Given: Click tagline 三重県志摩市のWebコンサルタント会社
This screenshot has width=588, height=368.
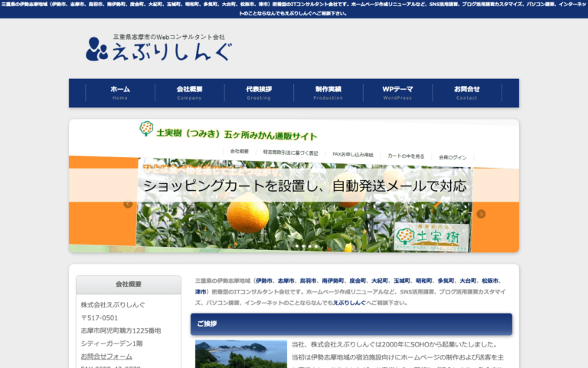Looking at the screenshot, I should tap(169, 37).
